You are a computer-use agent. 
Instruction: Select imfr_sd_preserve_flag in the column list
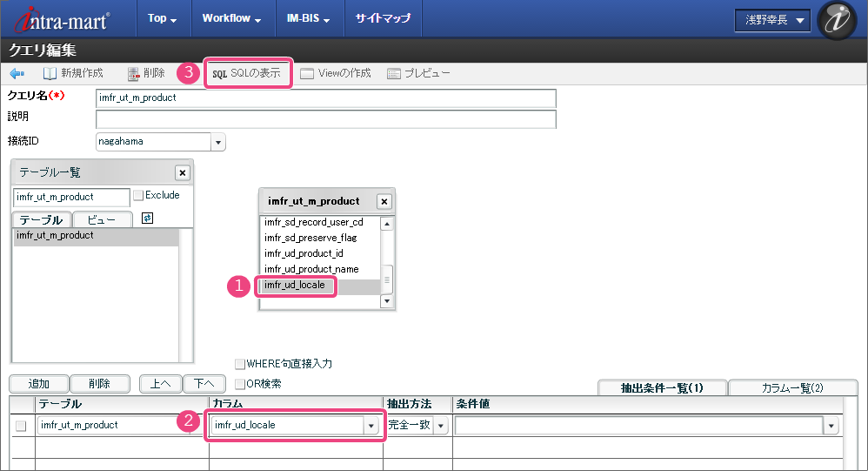[319, 238]
